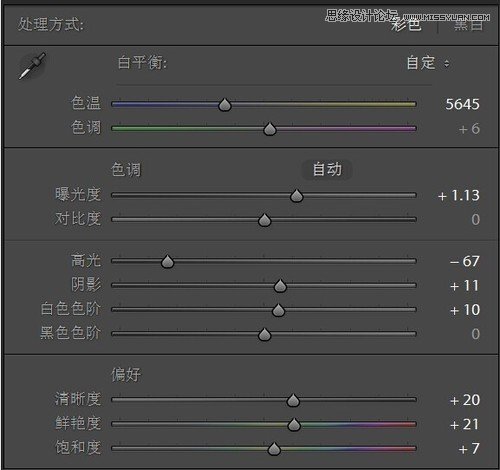
Task: Click the 黑色色阶 blacks label
Action: coord(70,333)
